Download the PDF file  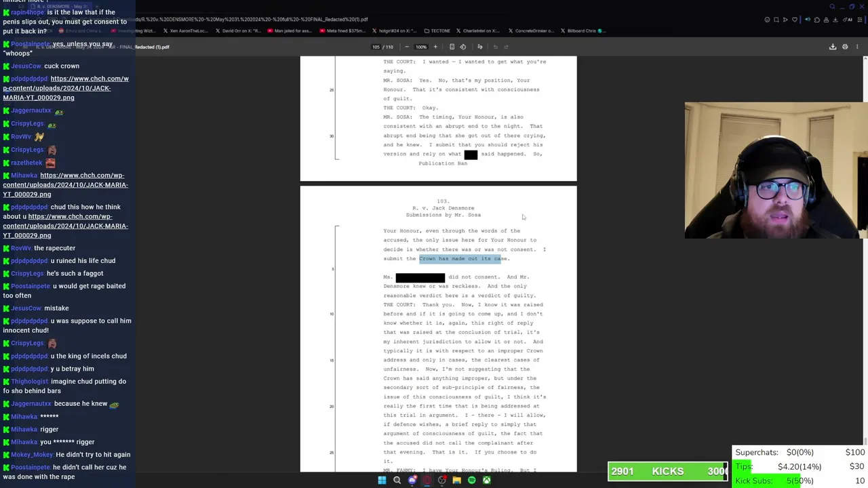(833, 47)
